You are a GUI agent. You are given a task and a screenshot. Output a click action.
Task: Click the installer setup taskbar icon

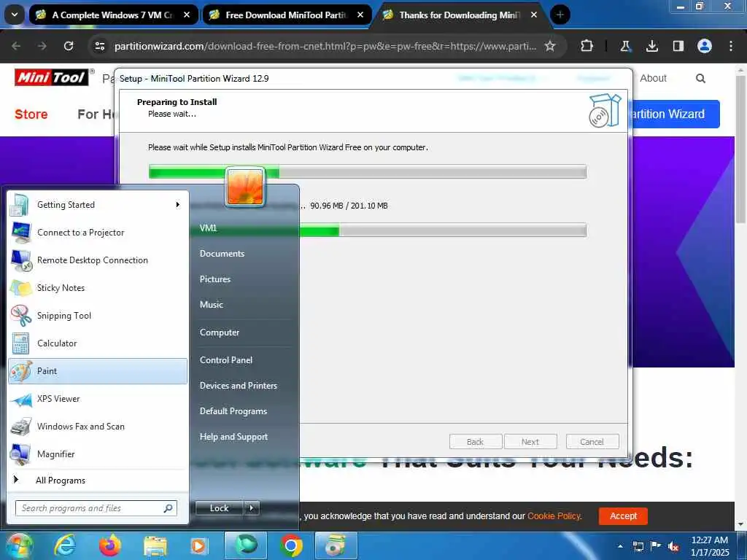pos(336,545)
